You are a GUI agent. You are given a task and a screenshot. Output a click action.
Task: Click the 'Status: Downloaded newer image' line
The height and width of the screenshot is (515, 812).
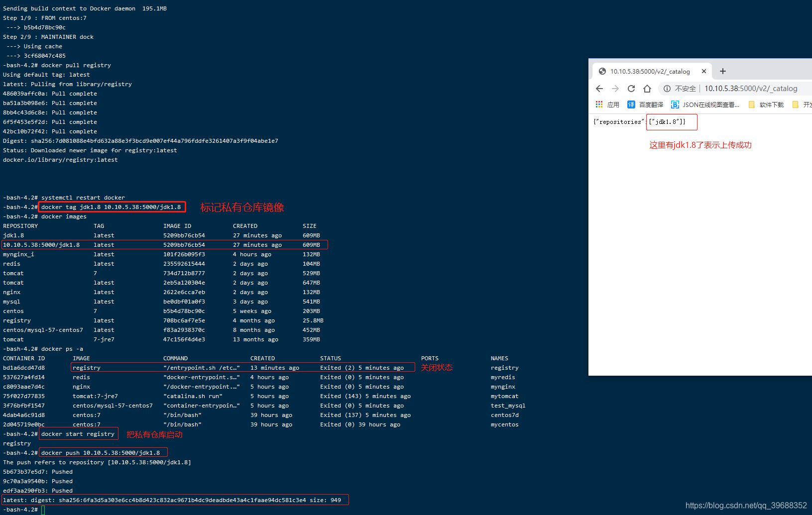[90, 150]
